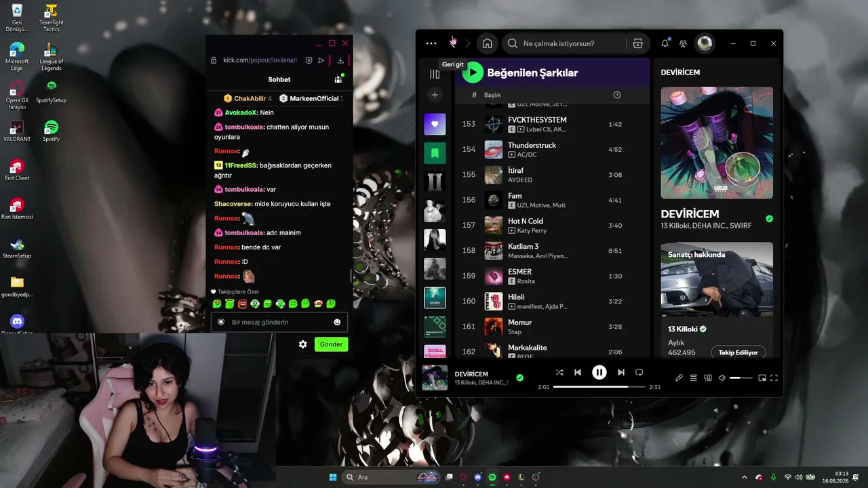Seek in the song progress bar

point(599,386)
